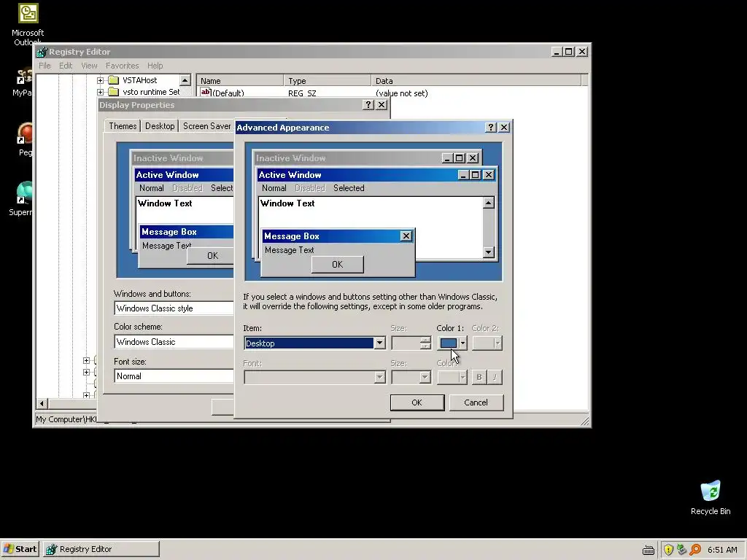Click preview scrollbar down arrow
This screenshot has height=560, width=747.
pos(488,252)
